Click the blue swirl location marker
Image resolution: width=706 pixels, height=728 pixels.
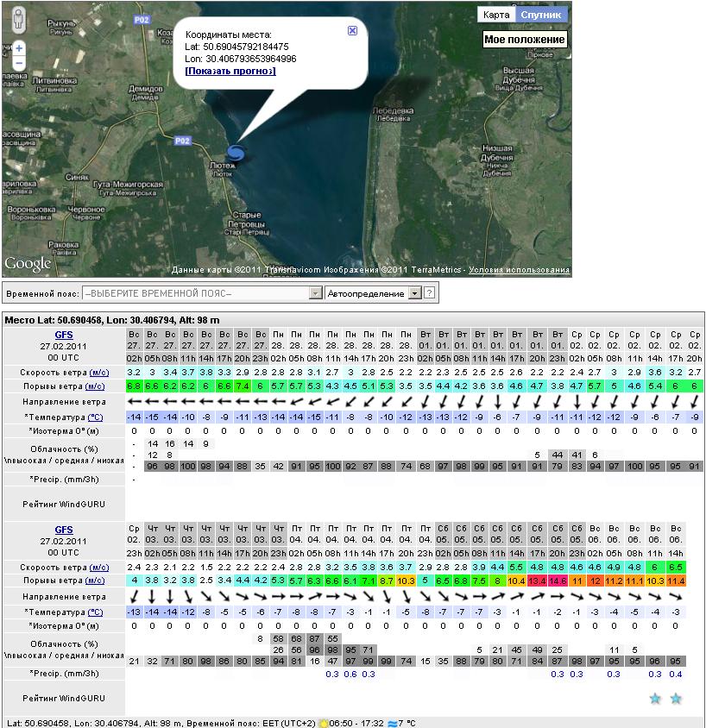[x=236, y=153]
